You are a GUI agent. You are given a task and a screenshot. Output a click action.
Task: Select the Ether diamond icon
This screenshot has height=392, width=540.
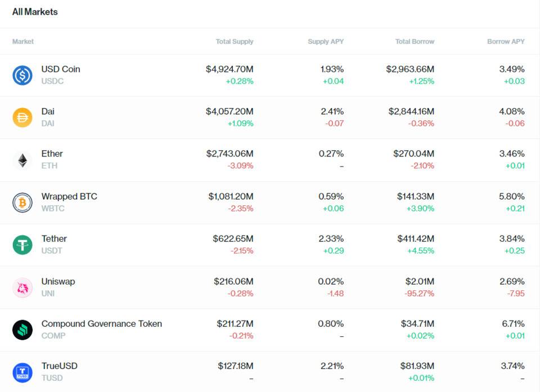click(22, 160)
